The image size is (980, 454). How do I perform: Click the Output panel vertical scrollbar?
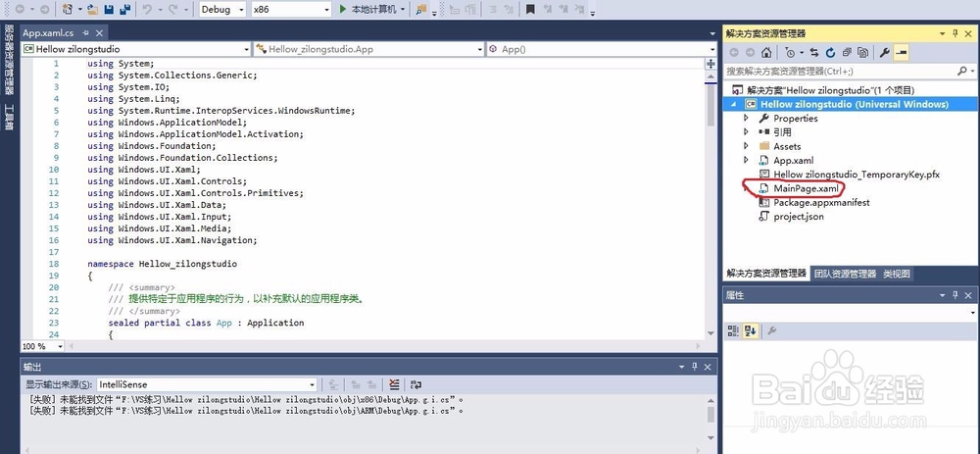tap(710, 418)
